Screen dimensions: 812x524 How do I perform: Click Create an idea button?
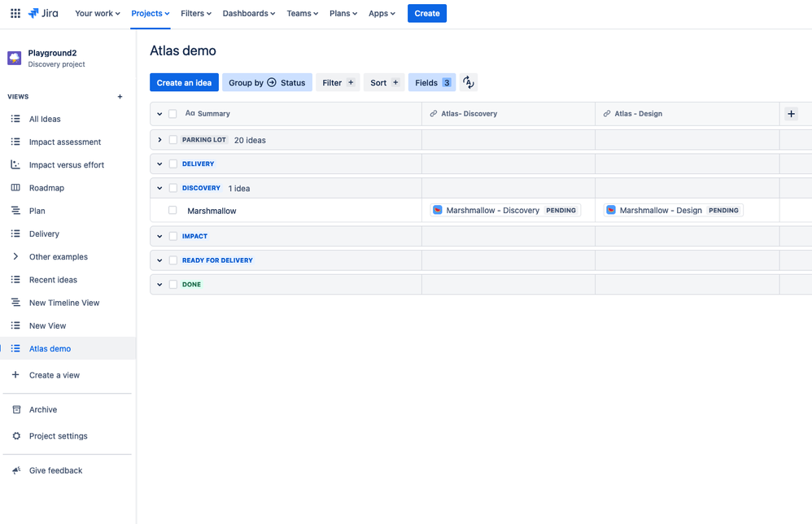click(184, 82)
